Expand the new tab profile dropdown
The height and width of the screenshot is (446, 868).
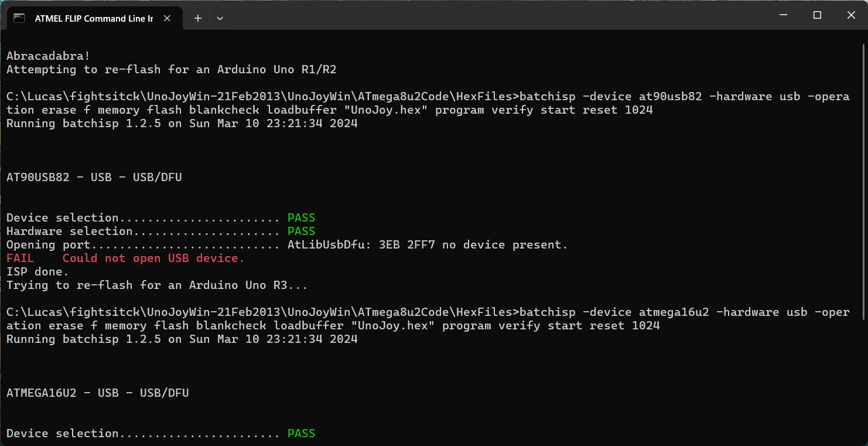click(x=220, y=18)
